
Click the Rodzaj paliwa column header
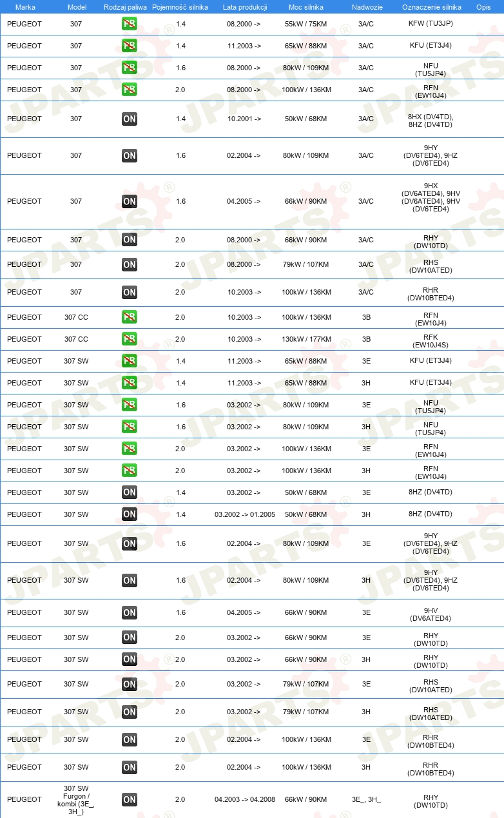tap(125, 6)
